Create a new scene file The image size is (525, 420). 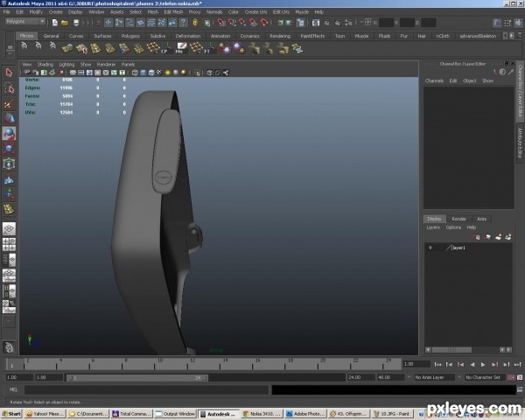pyautogui.click(x=54, y=23)
